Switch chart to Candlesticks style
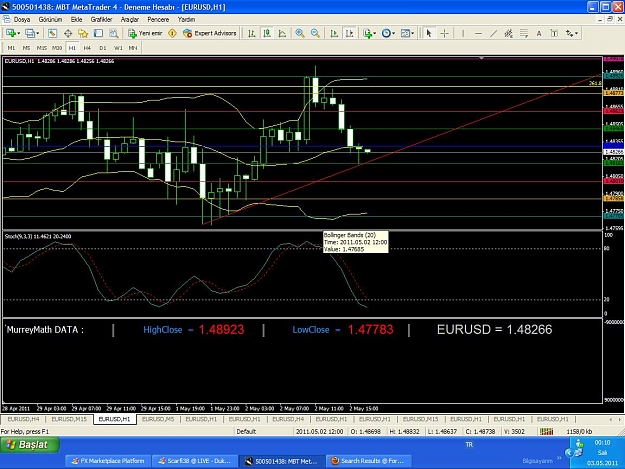The image size is (625, 469). (267, 33)
